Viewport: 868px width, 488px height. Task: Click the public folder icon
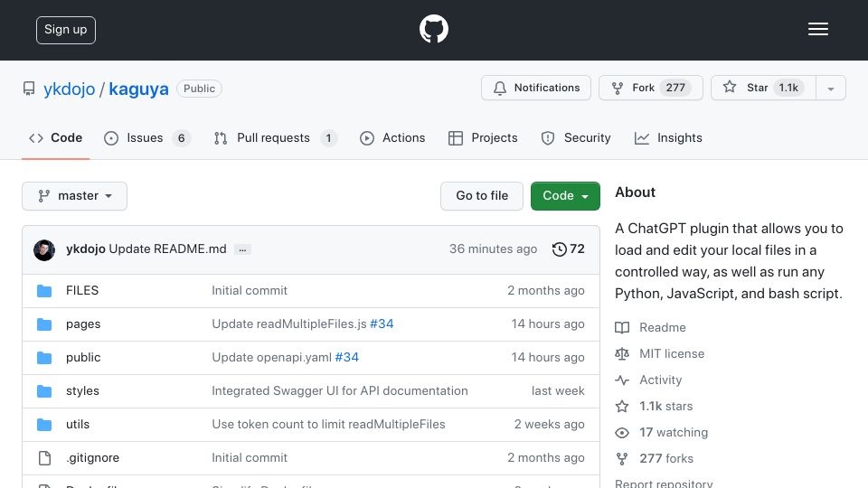pyautogui.click(x=44, y=358)
